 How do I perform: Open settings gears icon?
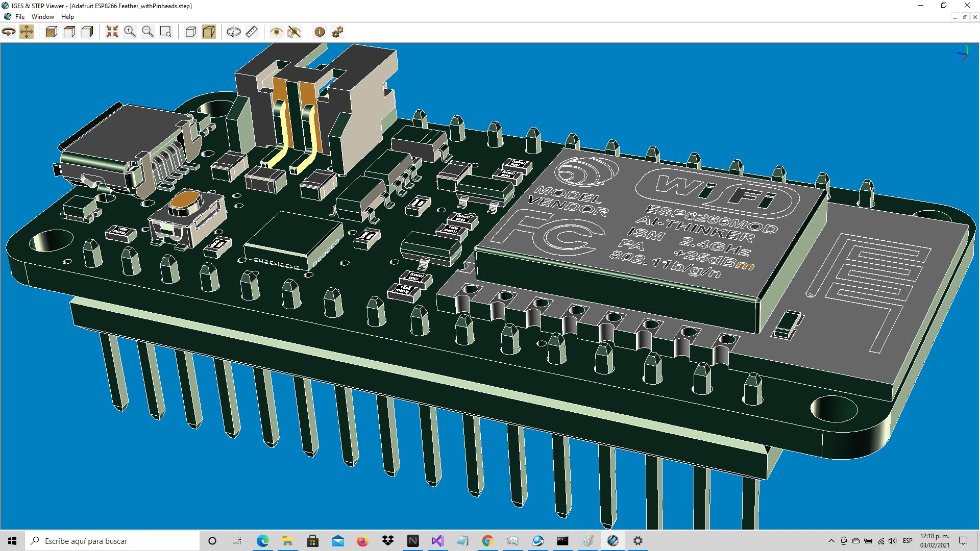tap(337, 32)
